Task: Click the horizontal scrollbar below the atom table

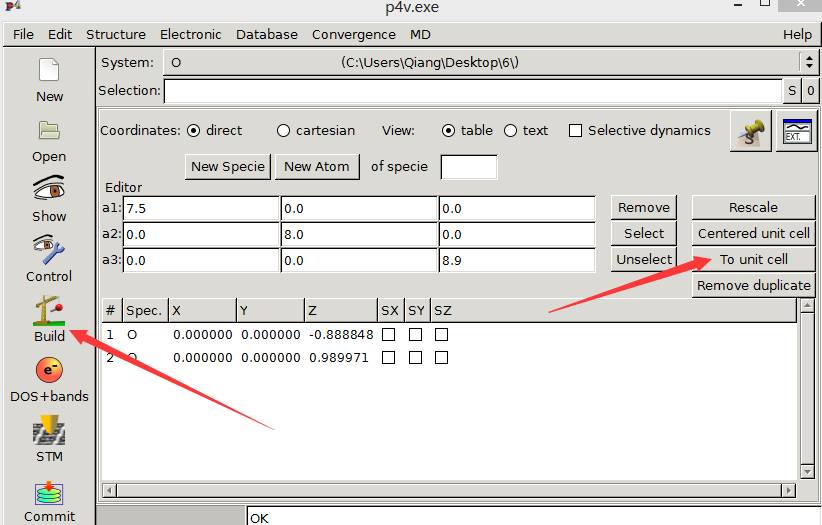Action: [450, 490]
